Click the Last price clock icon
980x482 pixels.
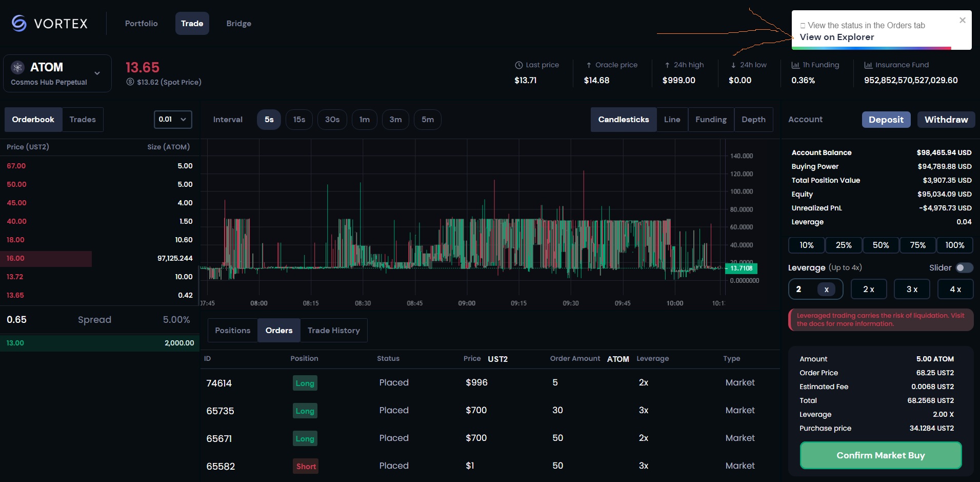(518, 65)
